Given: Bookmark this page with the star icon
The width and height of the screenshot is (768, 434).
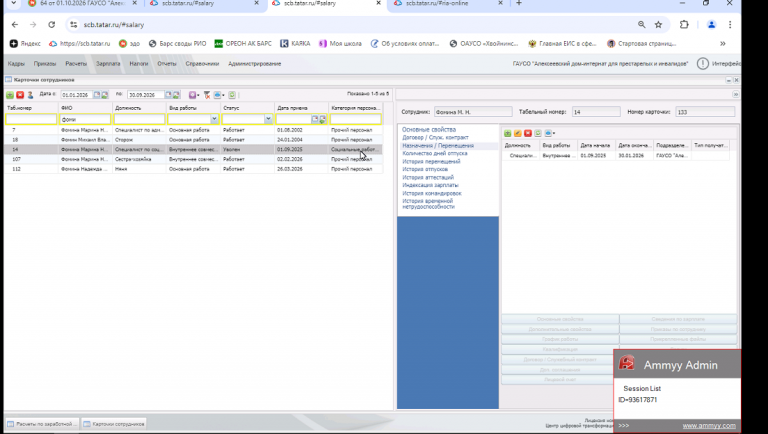Looking at the screenshot, I should point(658,24).
